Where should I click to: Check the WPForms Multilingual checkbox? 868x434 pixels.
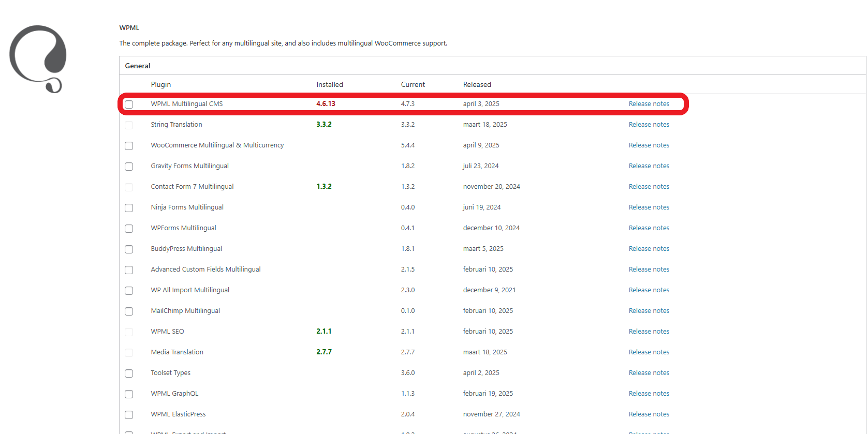pos(129,229)
